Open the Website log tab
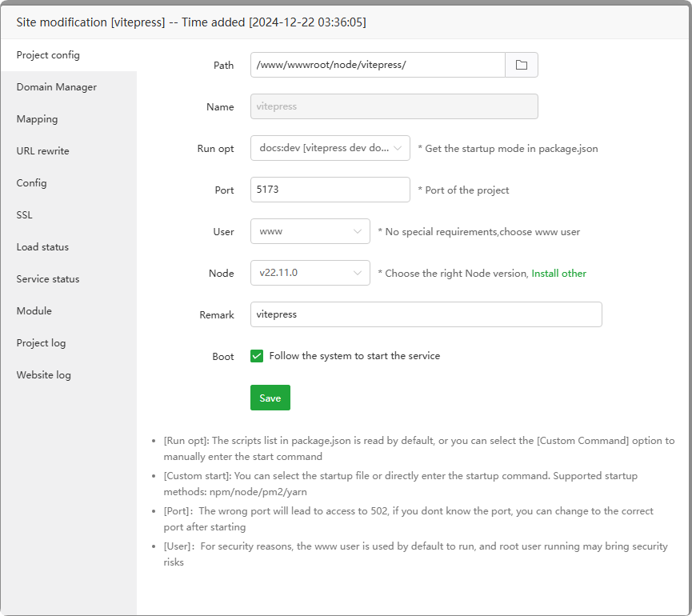 pyautogui.click(x=44, y=375)
